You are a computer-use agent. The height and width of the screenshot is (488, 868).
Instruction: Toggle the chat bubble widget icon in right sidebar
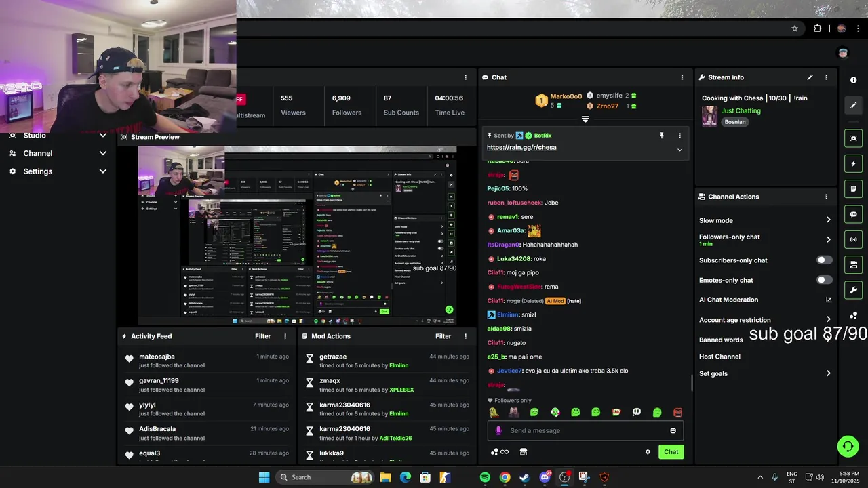pos(853,214)
